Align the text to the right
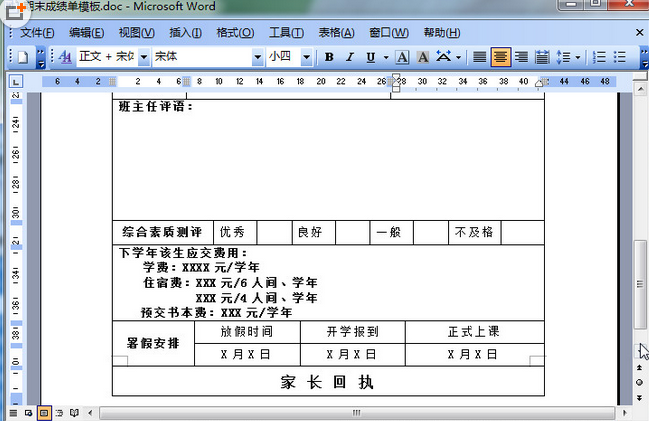The image size is (649, 421). click(521, 57)
